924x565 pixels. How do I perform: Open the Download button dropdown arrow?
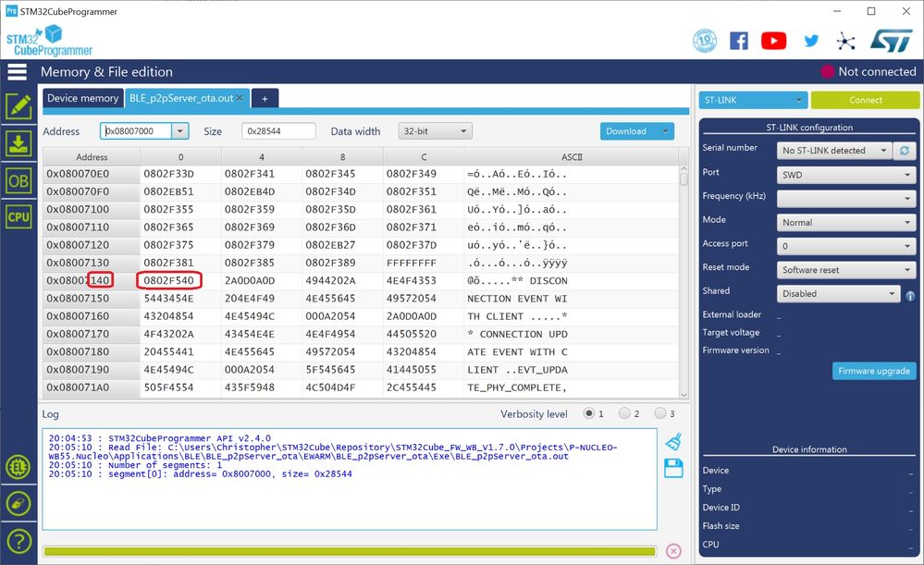(x=665, y=131)
